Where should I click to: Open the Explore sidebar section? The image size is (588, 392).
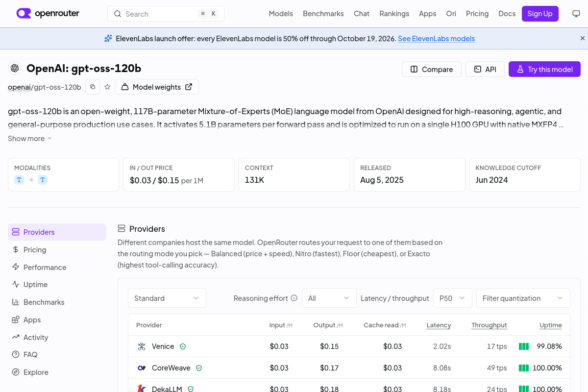click(57, 372)
